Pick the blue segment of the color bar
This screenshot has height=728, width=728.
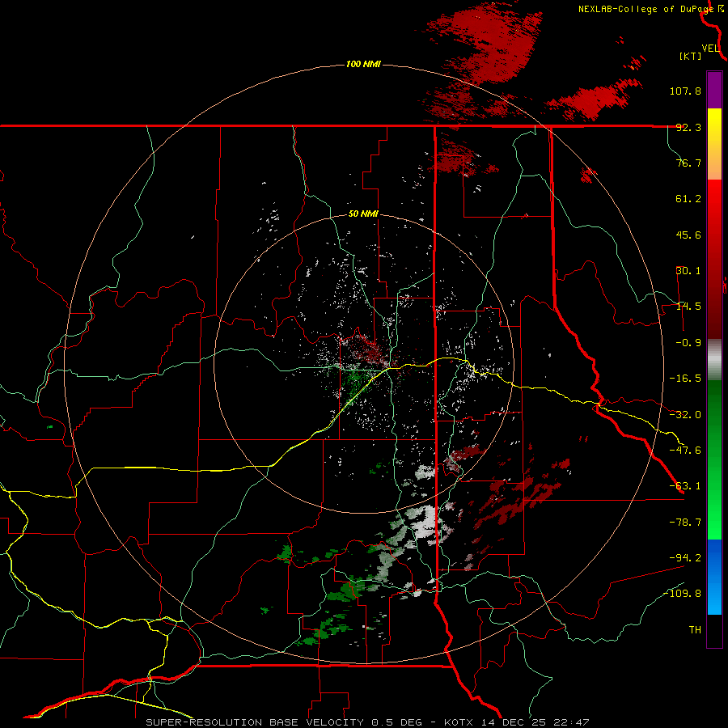coord(714,577)
